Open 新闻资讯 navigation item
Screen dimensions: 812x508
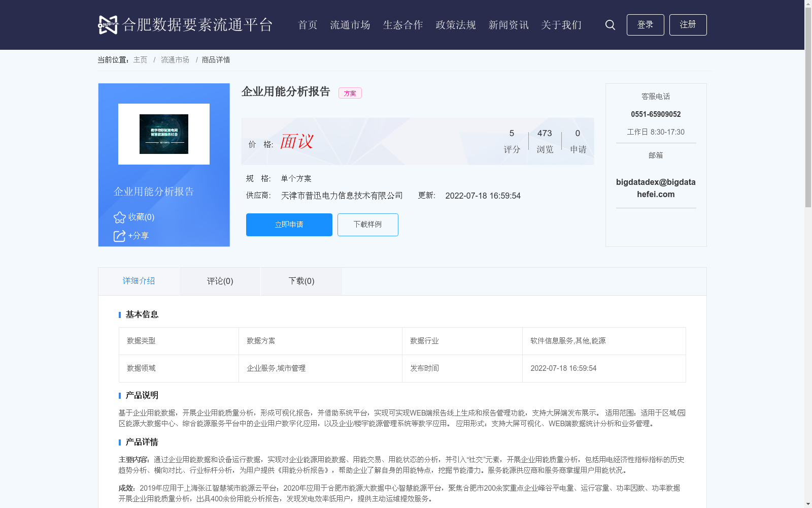click(509, 25)
